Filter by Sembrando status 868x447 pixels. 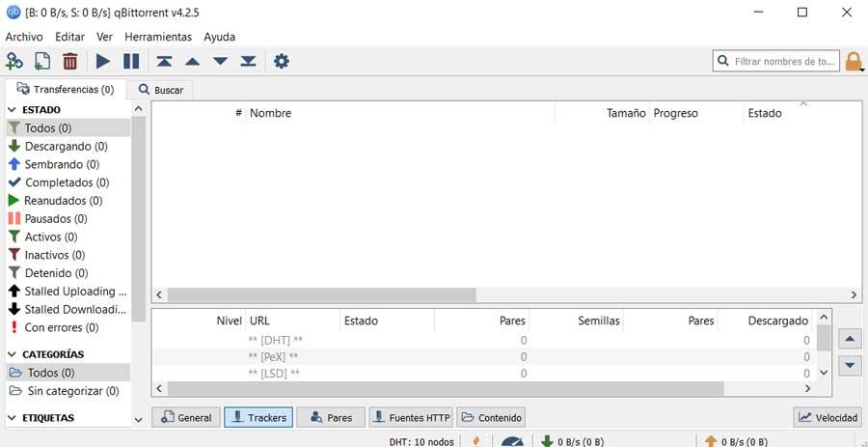pyautogui.click(x=68, y=164)
